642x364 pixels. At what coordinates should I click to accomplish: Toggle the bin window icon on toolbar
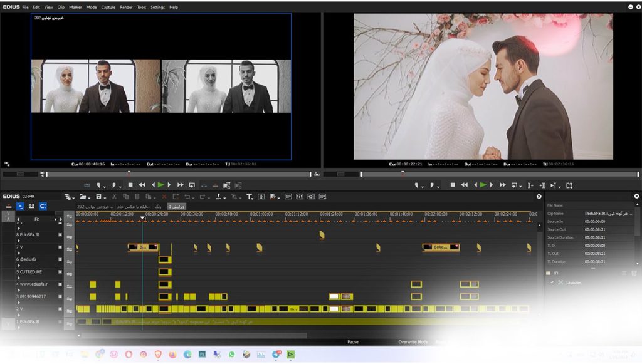click(288, 197)
